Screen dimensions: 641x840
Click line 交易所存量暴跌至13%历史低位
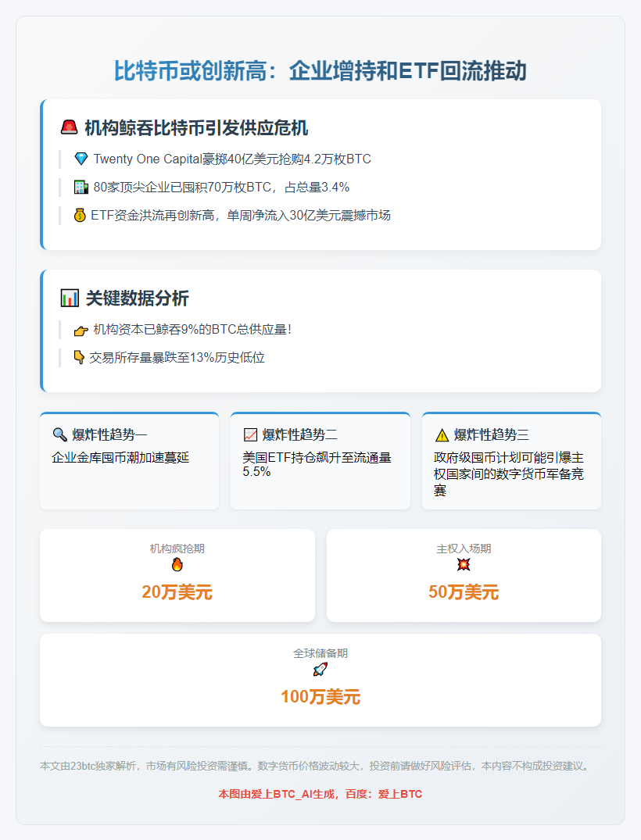pyautogui.click(x=177, y=357)
